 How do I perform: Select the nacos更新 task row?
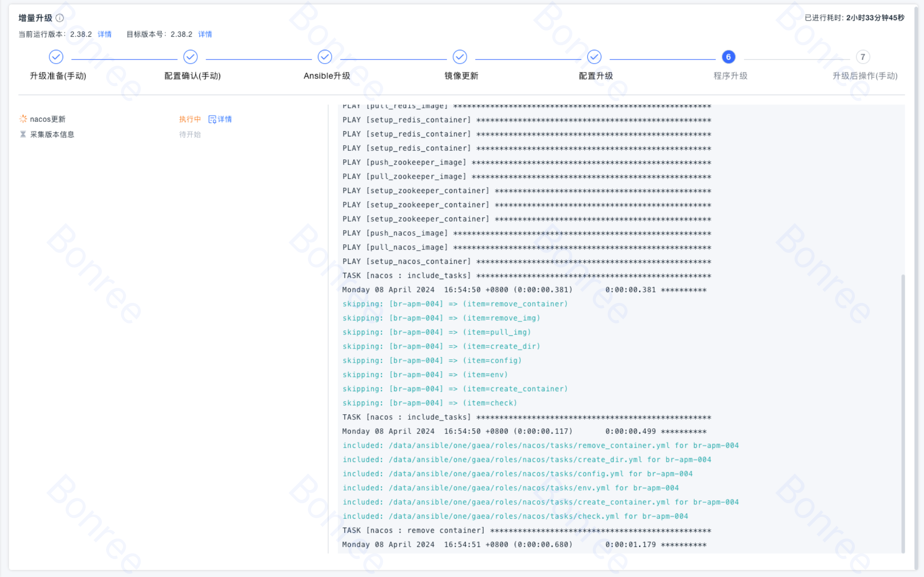(48, 119)
